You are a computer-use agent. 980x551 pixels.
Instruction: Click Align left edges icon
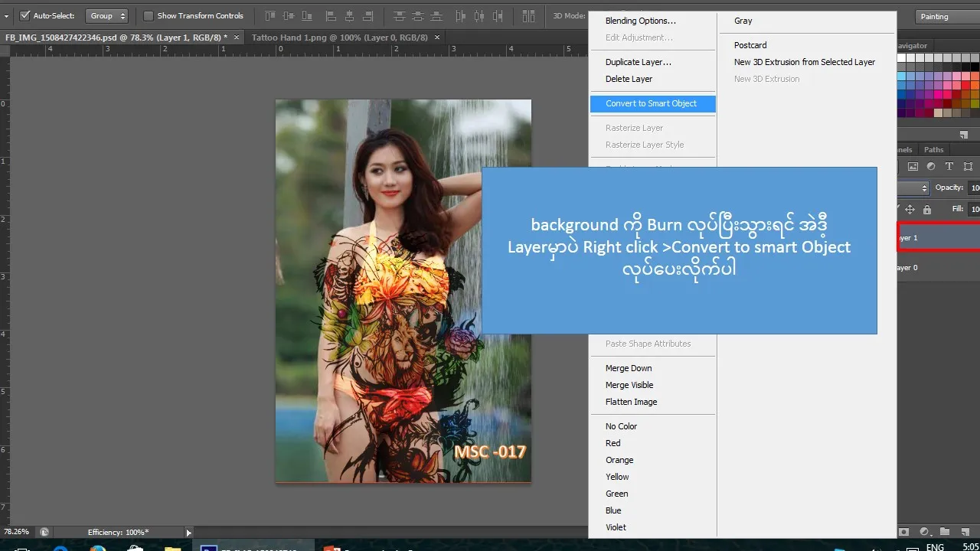point(331,15)
